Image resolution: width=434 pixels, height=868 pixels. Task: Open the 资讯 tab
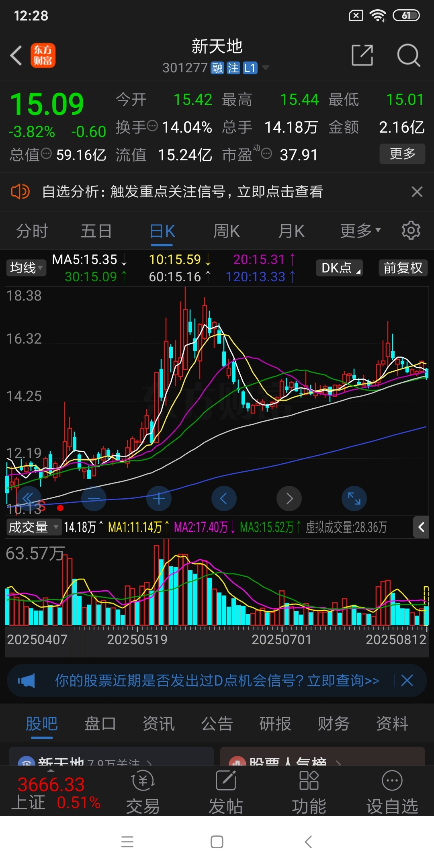[159, 724]
